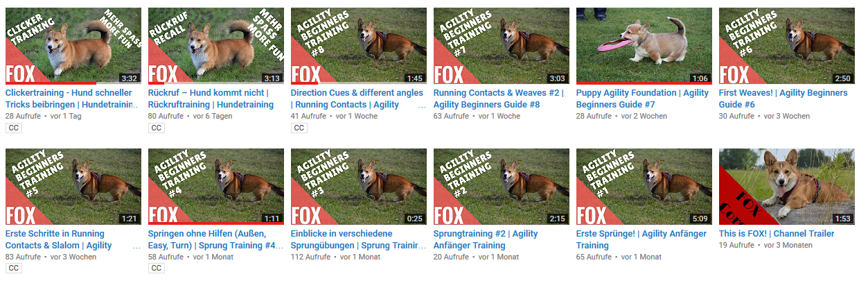Open Einblicke in verschiedene Sprungübungen title link
Viewport: 868px width, 281px height.
point(357,239)
